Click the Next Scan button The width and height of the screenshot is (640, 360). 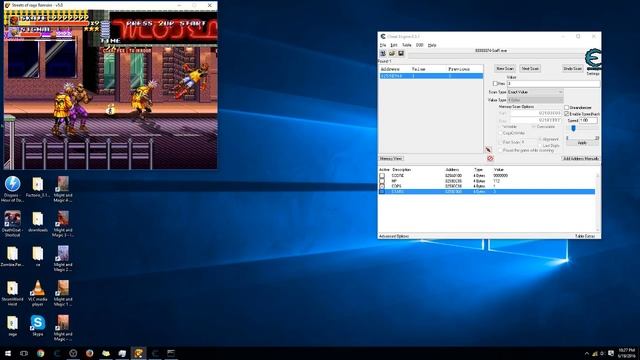pyautogui.click(x=530, y=69)
